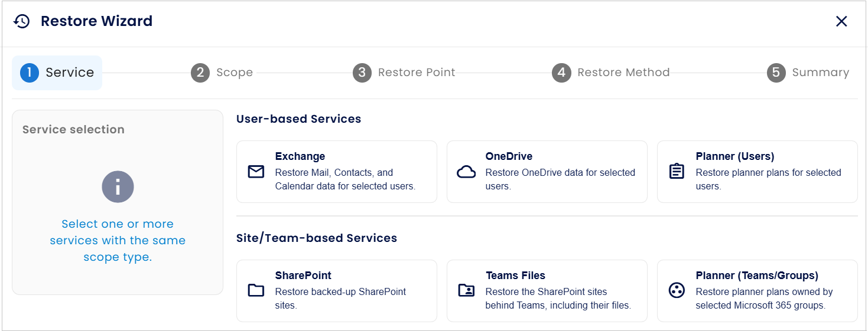Click 'Restore planner plans for selected users' text
The height and width of the screenshot is (331, 868).
(x=769, y=179)
